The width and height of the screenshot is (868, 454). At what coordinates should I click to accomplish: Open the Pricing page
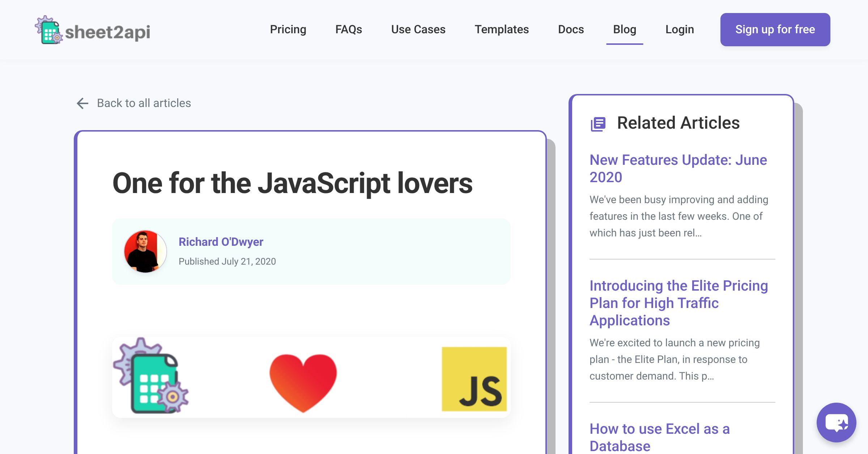(x=288, y=30)
